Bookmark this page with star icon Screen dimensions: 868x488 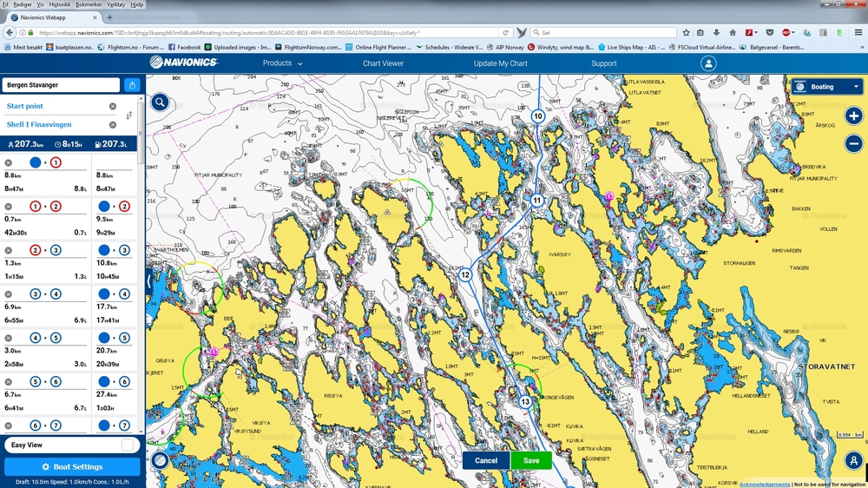687,33
